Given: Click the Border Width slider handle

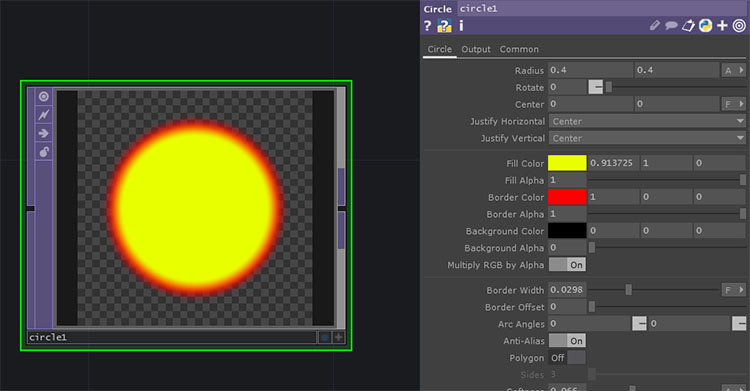Looking at the screenshot, I should 629,290.
